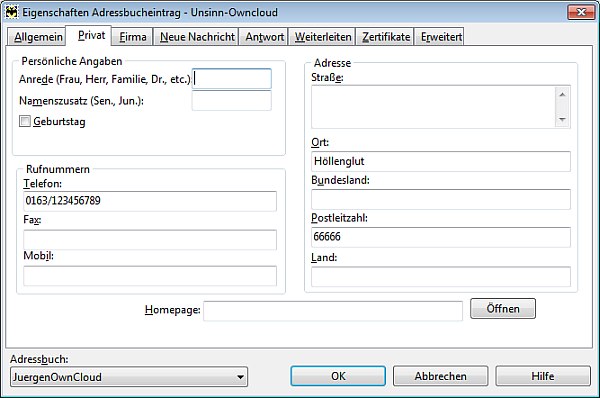Expand the Adressbuch dropdown list
The image size is (600, 398).
240,377
